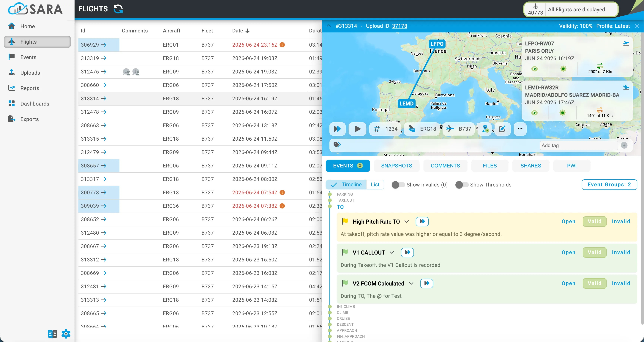The image size is (644, 342).
Task: Replay the High Pitch Rate TO event
Action: (422, 221)
